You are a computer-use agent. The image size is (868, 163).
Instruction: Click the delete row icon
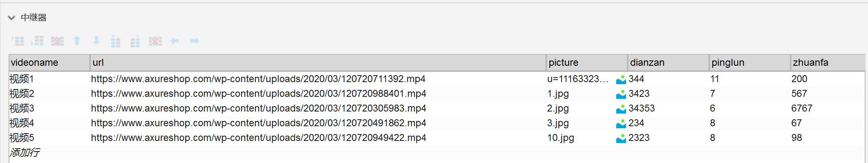[57, 41]
